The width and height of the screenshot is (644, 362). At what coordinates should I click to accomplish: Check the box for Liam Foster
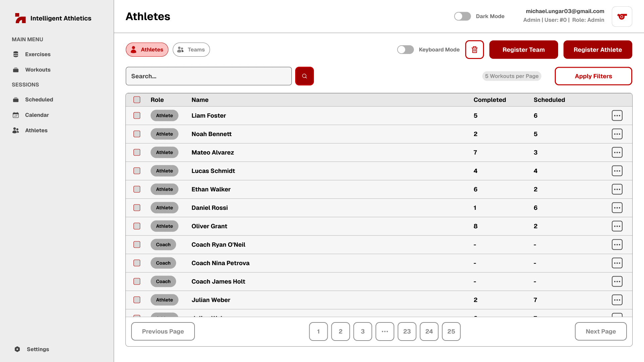(137, 116)
